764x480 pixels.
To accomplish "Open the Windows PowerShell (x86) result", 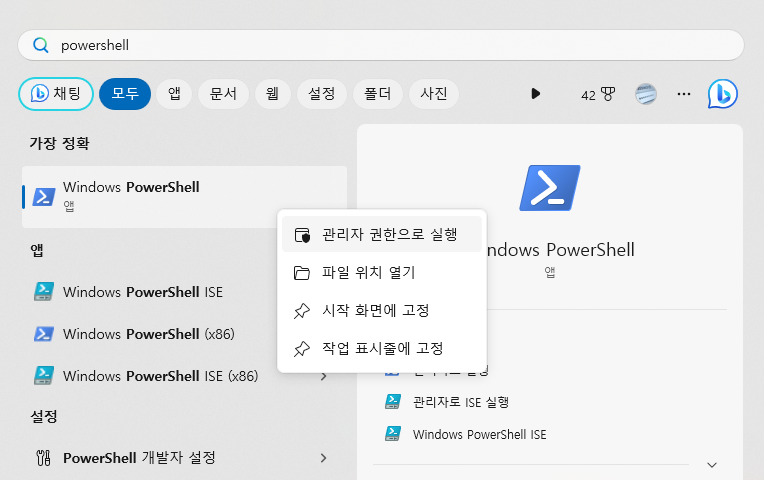I will (x=151, y=334).
